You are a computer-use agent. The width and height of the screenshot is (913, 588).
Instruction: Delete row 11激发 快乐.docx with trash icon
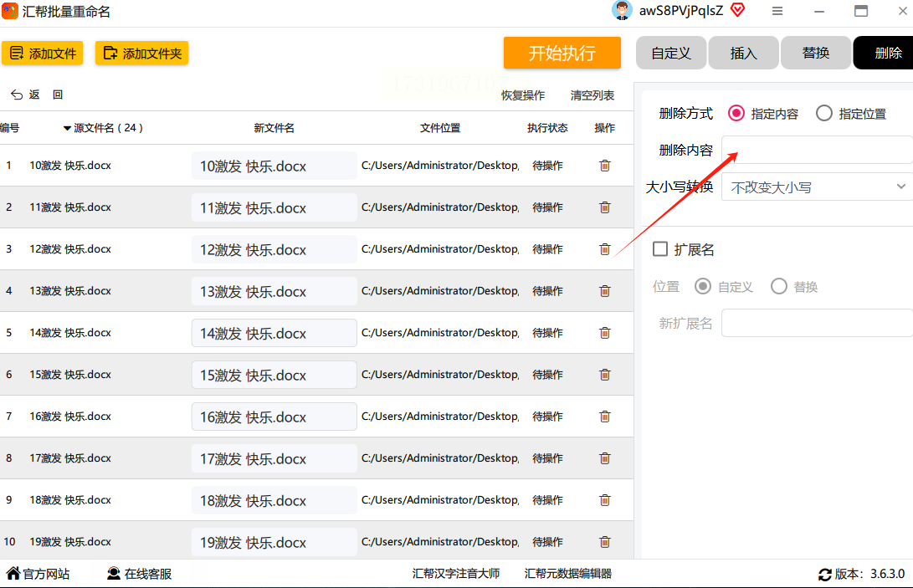point(605,207)
